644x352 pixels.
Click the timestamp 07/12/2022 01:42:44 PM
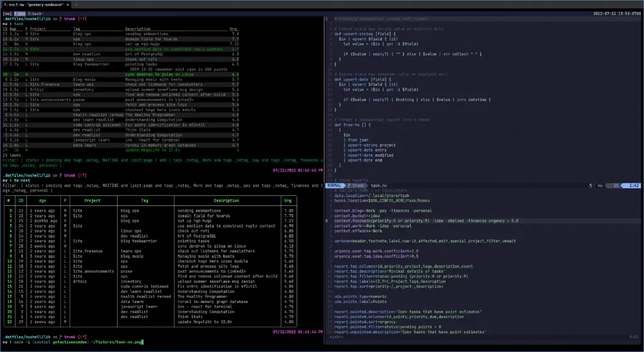297,332
